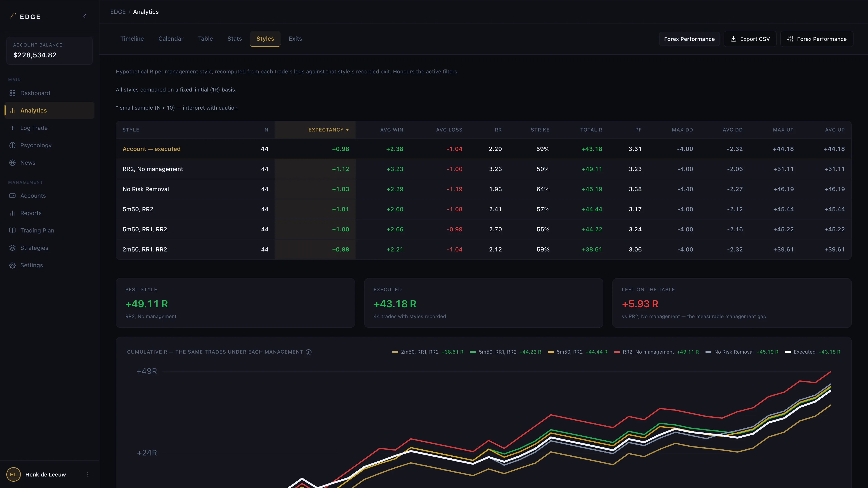The image size is (868, 488).
Task: Select the Account — executed row
Action: pos(484,149)
